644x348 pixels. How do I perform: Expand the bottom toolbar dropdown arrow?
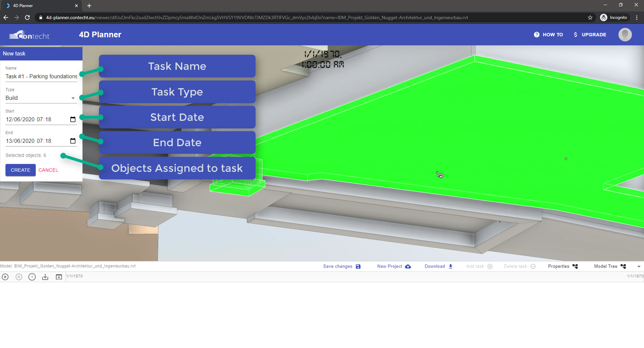639,267
